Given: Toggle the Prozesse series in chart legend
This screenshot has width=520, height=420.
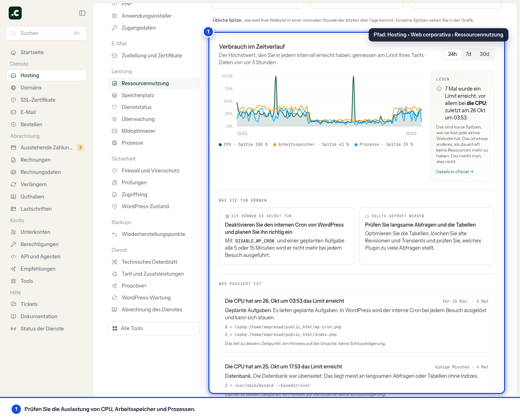Looking at the screenshot, I should [384, 144].
